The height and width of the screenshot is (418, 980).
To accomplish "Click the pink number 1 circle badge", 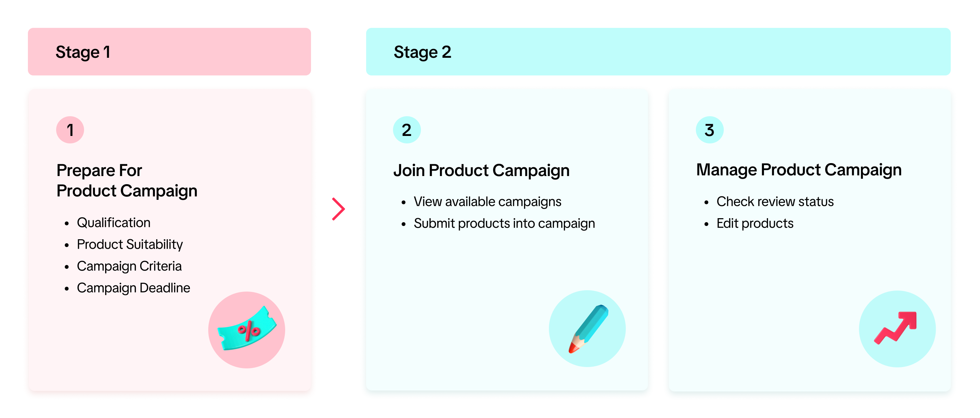I will (x=70, y=130).
